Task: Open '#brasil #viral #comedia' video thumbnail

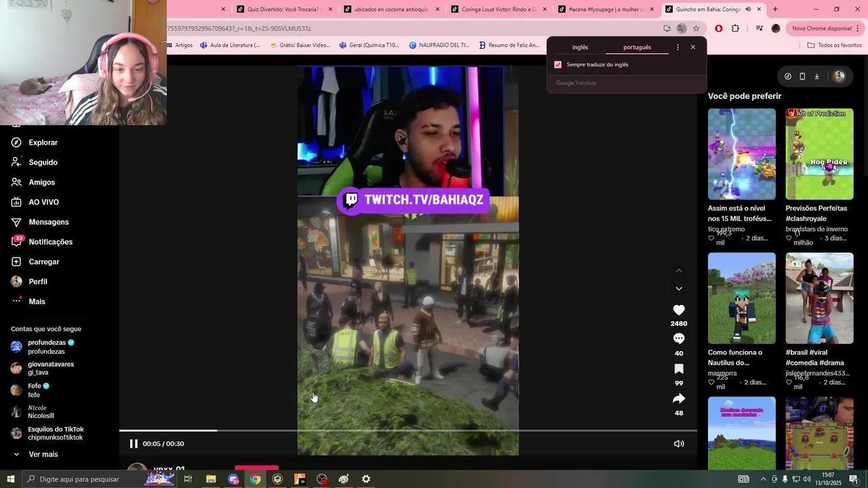Action: click(820, 298)
